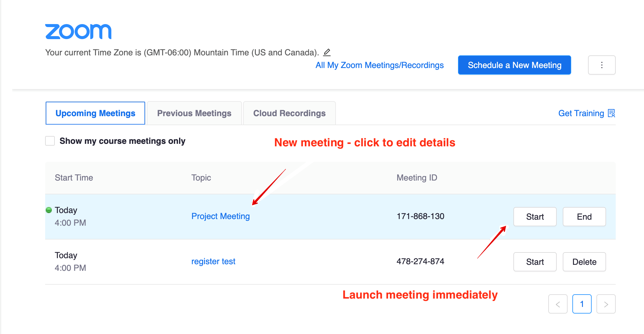Open Project Meeting topic link
Image resolution: width=644 pixels, height=334 pixels.
tap(221, 216)
